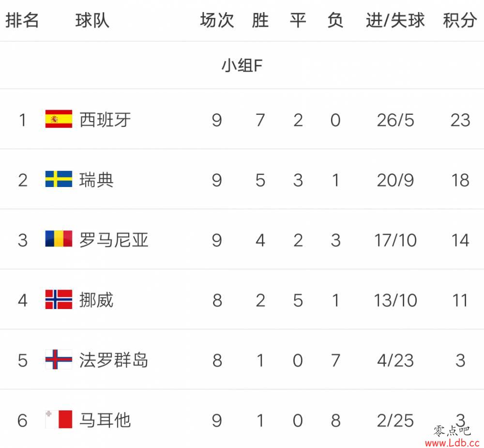
Task: Click the Norway flag icon
Action: point(59,299)
